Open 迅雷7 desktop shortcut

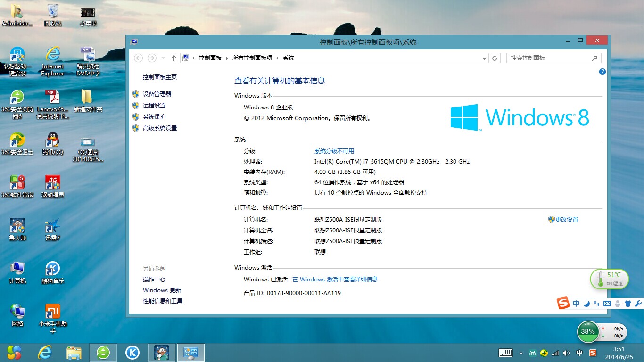53,230
